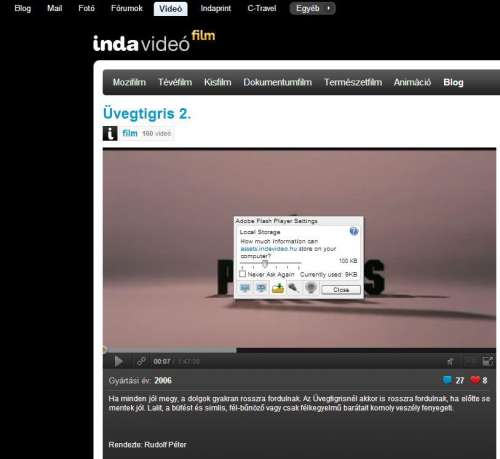Screen dimensions: 500x459
Task: Click the play button in video player
Action: click(118, 361)
